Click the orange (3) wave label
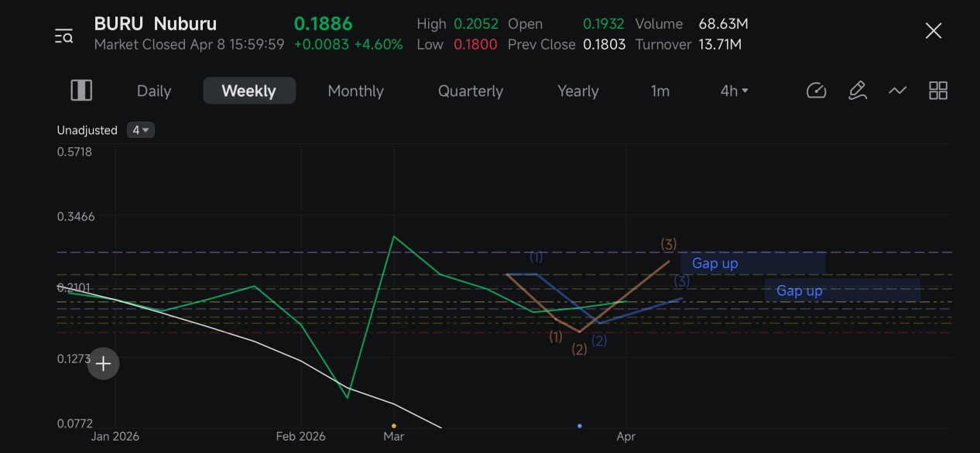 [668, 244]
